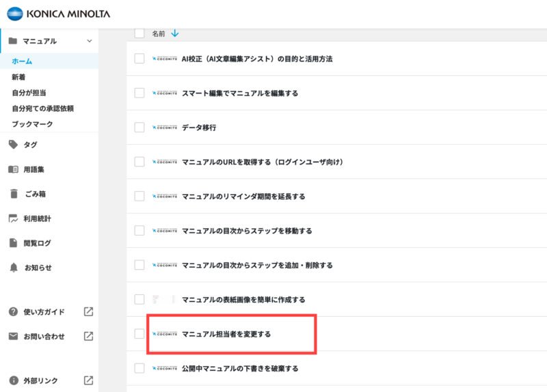Click the ごみ箱 trash can icon
This screenshot has width=547, height=392.
[14, 194]
